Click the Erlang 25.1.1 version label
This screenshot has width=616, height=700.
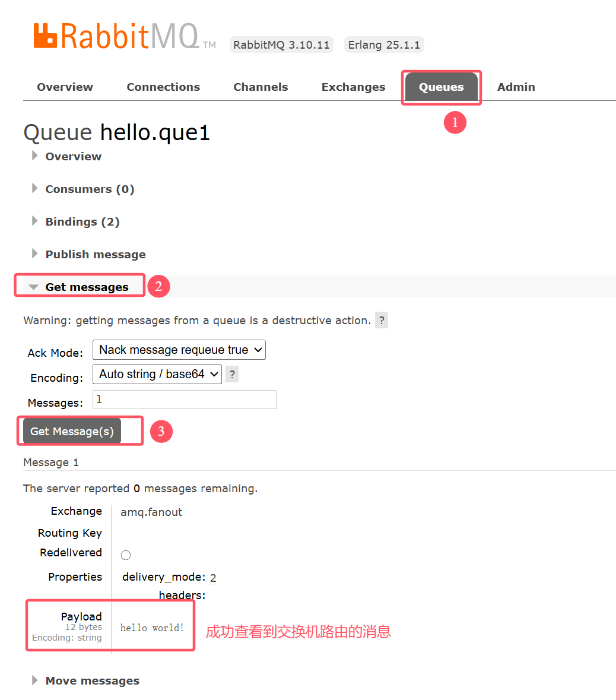384,45
